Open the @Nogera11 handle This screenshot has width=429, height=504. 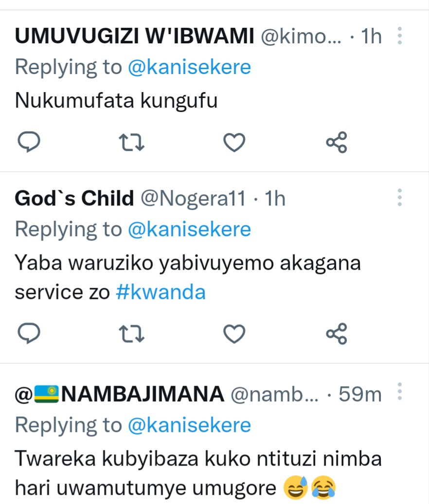click(193, 199)
